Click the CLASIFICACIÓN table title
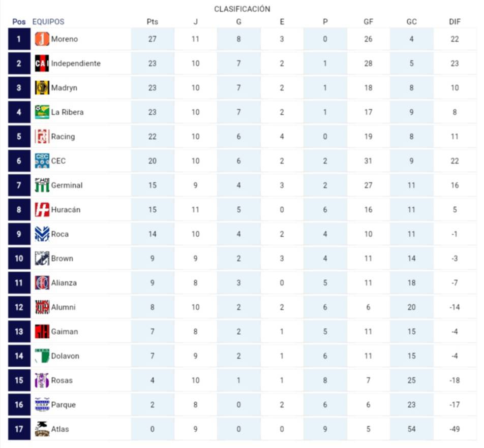The image size is (484, 448). [x=242, y=9]
